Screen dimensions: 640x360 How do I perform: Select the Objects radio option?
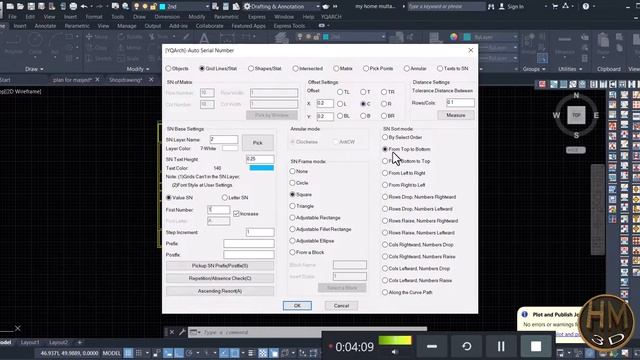[x=177, y=69]
